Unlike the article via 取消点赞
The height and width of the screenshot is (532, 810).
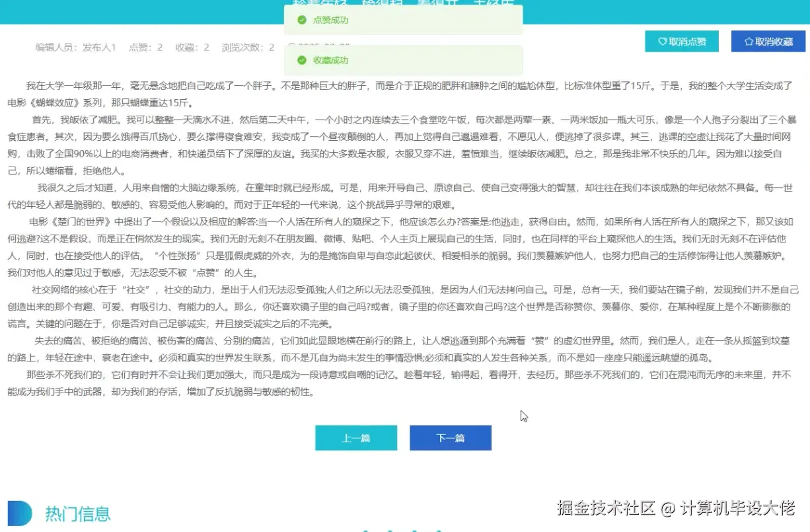tap(682, 41)
